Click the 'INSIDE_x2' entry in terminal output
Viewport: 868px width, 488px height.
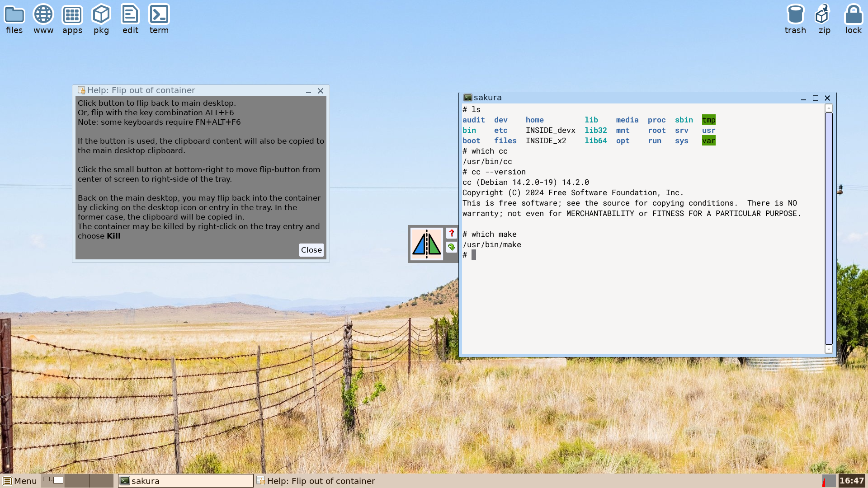tap(546, 141)
